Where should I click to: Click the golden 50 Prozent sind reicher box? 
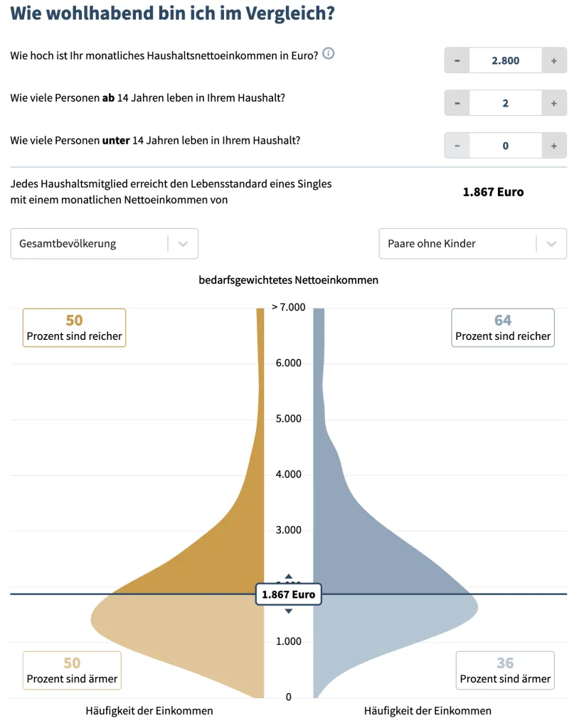(x=75, y=328)
